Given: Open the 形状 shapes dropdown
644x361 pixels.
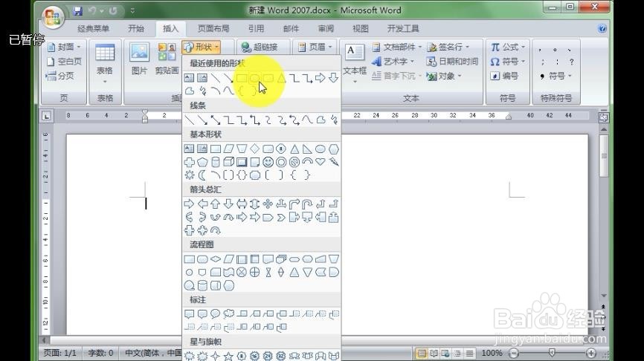Looking at the screenshot, I should coord(202,48).
